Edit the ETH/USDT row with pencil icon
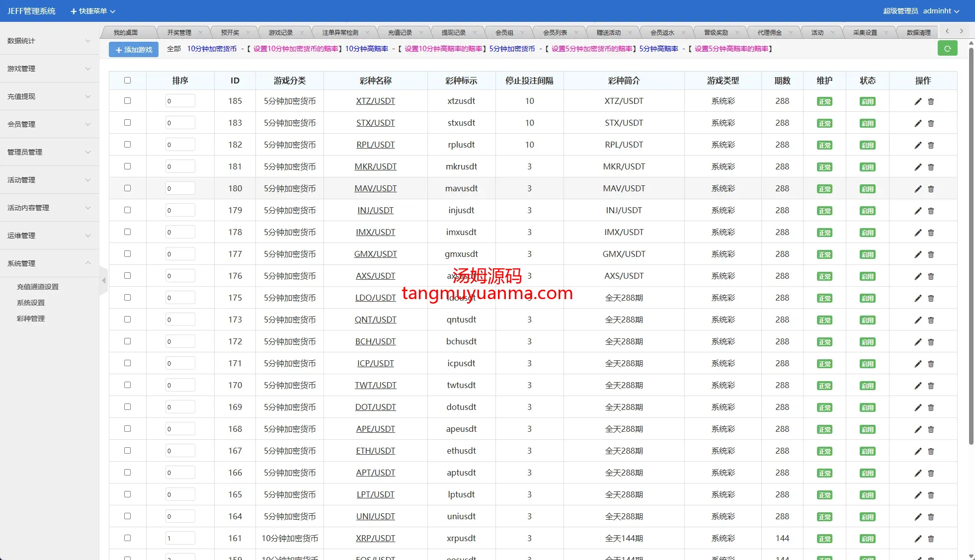975x560 pixels. [918, 451]
